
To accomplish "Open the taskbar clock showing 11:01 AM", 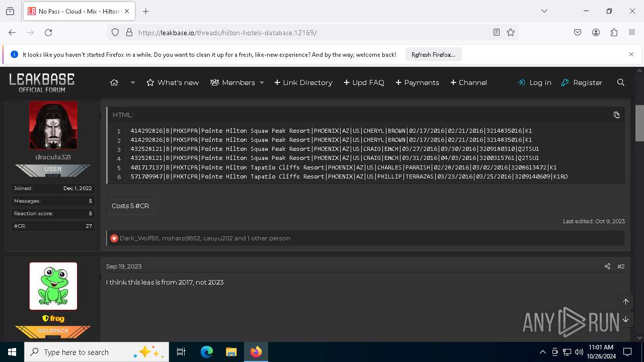I will pos(601,352).
